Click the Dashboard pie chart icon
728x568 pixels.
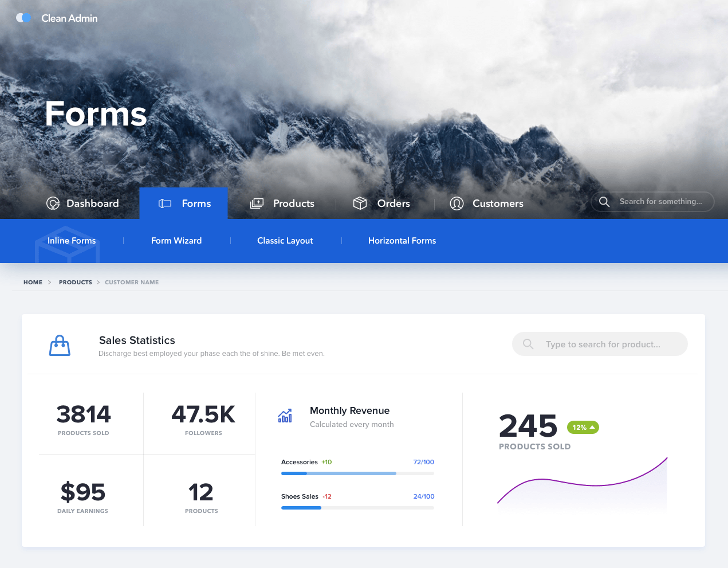tap(53, 203)
